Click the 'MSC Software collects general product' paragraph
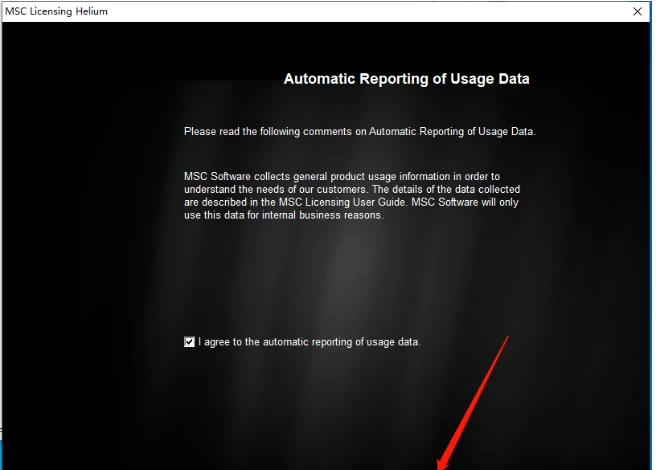Screen dimensions: 663x470 click(x=352, y=196)
